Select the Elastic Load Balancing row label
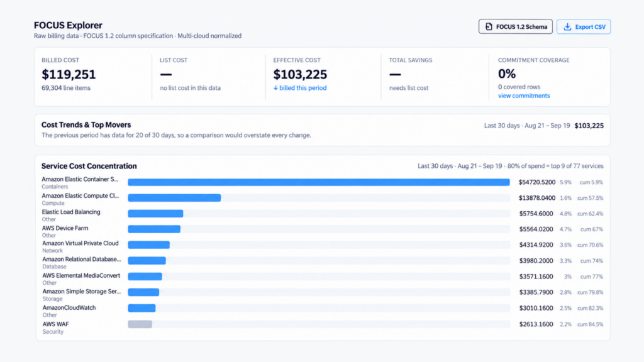The height and width of the screenshot is (362, 644). coord(70,212)
